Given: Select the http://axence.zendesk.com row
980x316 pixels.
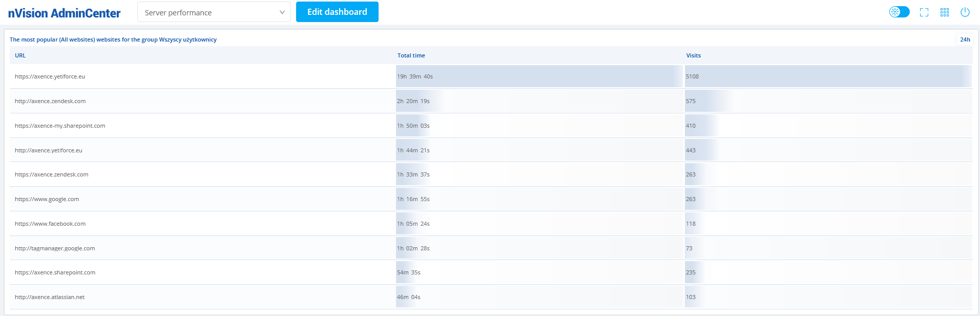Looking at the screenshot, I should (50, 101).
